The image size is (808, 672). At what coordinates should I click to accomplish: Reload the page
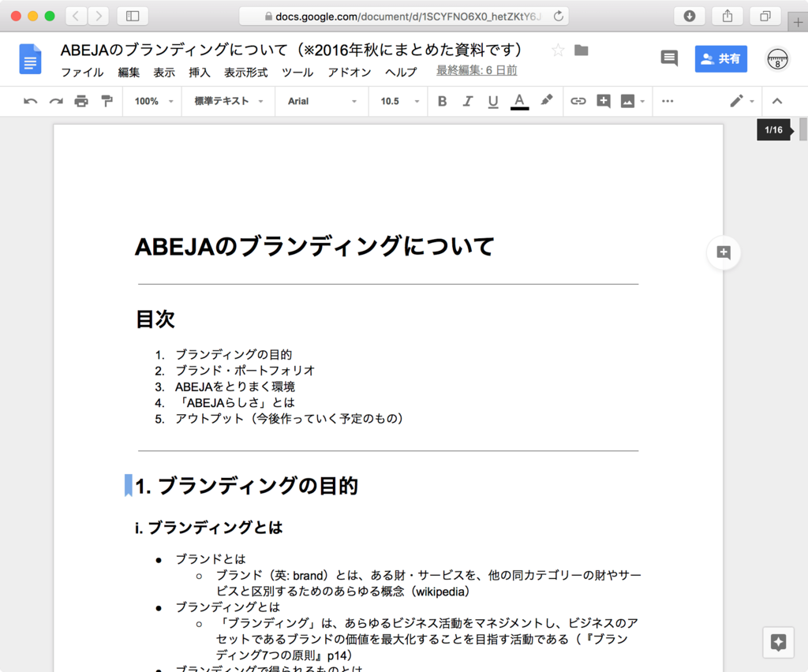tap(558, 17)
